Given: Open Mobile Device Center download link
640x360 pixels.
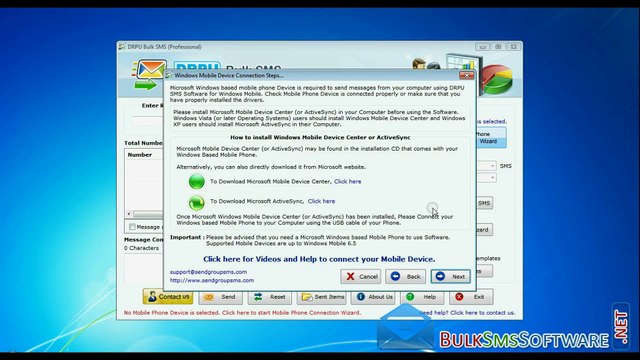Looking at the screenshot, I should click(x=347, y=181).
